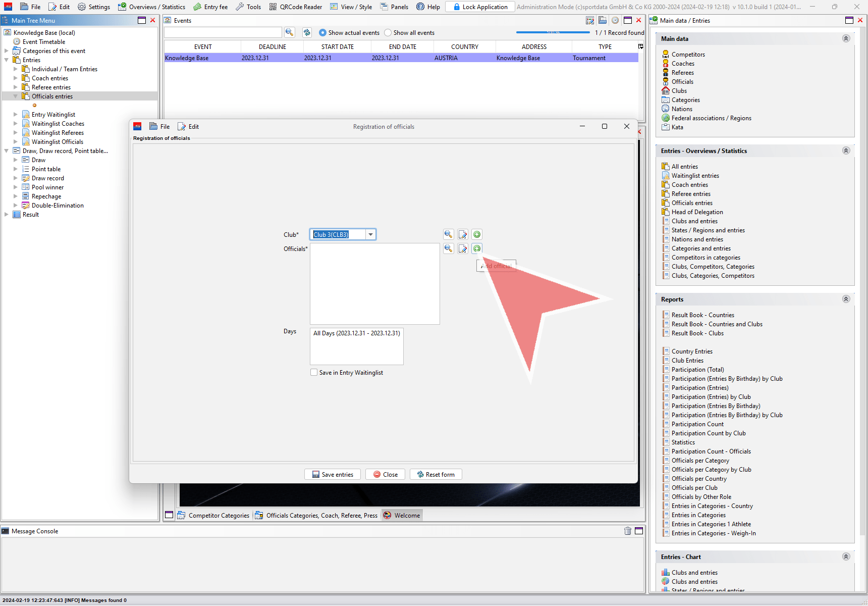Click the green add club icon
Image resolution: width=868 pixels, height=606 pixels.
pyautogui.click(x=477, y=234)
